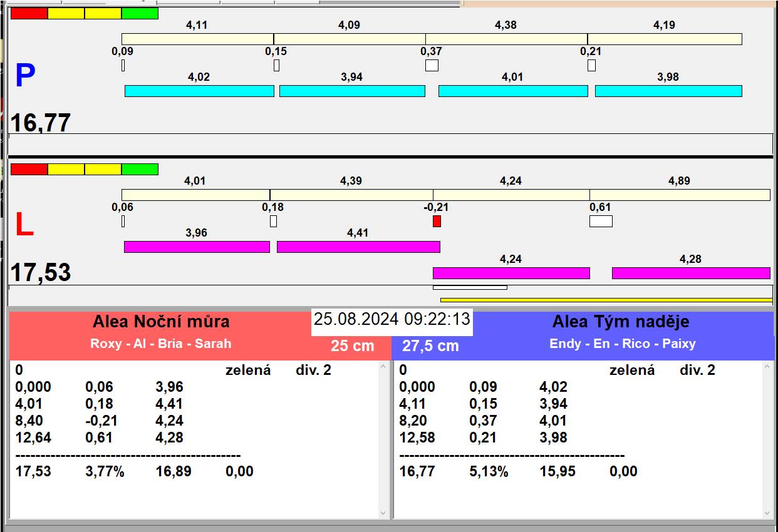The height and width of the screenshot is (532, 778).
Task: Click the green start light in lane L
Action: coord(140,169)
